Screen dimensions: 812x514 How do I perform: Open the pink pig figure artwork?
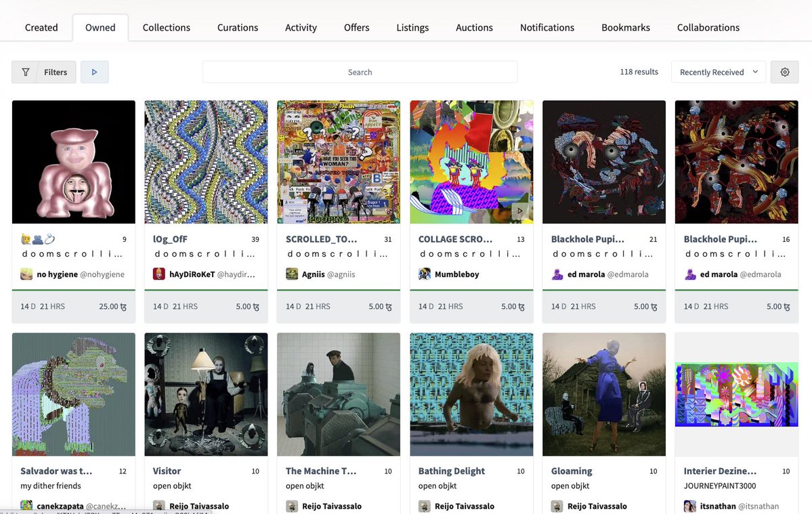[x=74, y=162]
